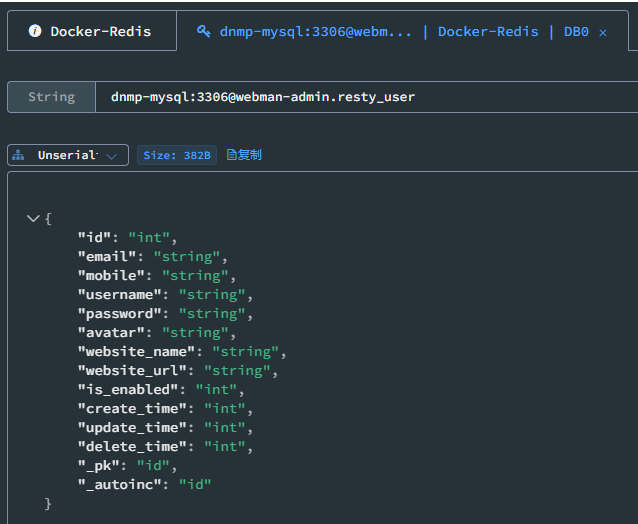Screen dimensions: 638x524
Task: Click the "_autoinc" key in JSON
Action: tap(119, 485)
